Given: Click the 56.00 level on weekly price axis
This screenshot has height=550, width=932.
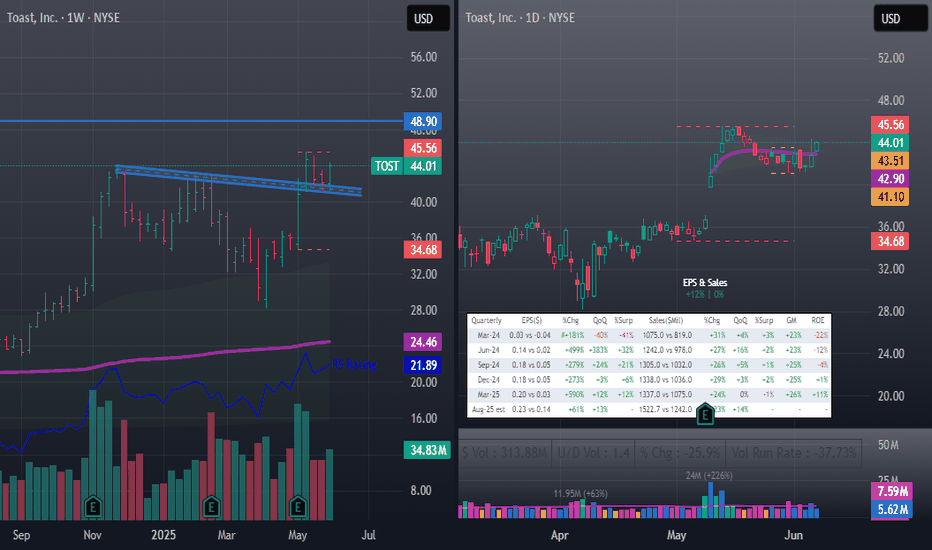Looking at the screenshot, I should pos(423,57).
